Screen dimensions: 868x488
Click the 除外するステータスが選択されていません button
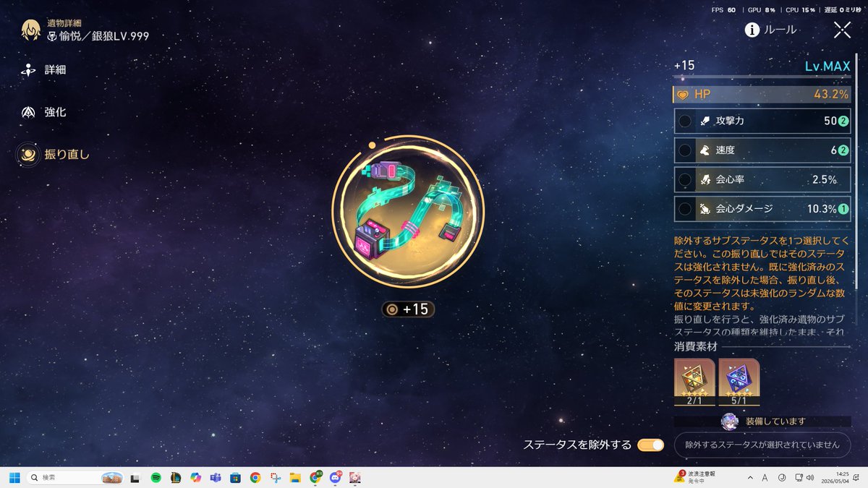click(762, 445)
